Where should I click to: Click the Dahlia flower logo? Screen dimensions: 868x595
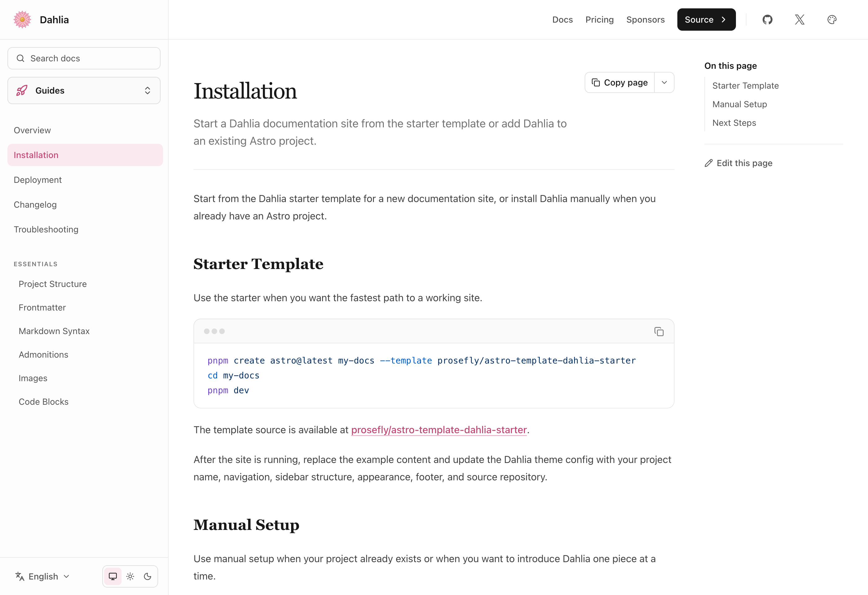pos(22,20)
